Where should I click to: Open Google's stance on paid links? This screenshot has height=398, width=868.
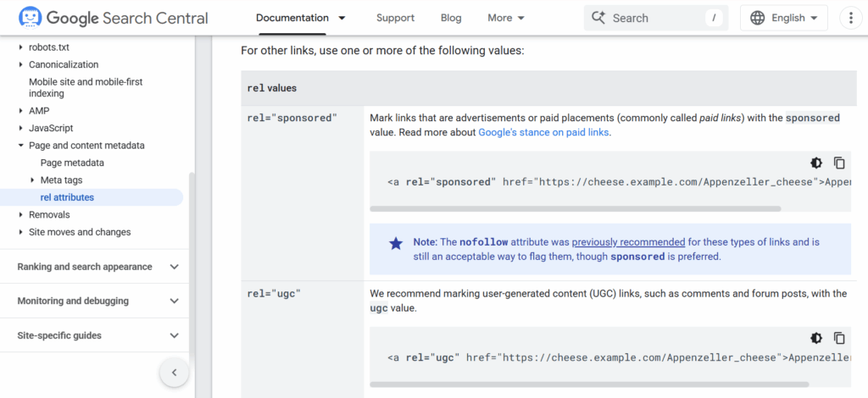[543, 132]
